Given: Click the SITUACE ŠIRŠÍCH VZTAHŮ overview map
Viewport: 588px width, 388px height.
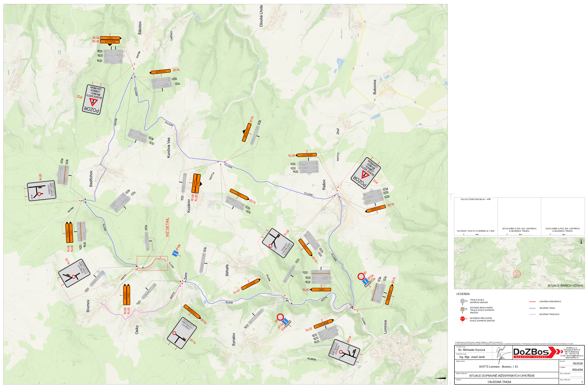Looking at the screenshot, I should 519,263.
